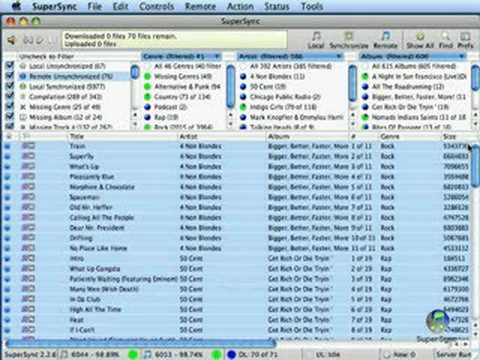The width and height of the screenshot is (480, 360).
Task: Click the track list horizontal scrollbar
Action: pyautogui.click(x=140, y=343)
